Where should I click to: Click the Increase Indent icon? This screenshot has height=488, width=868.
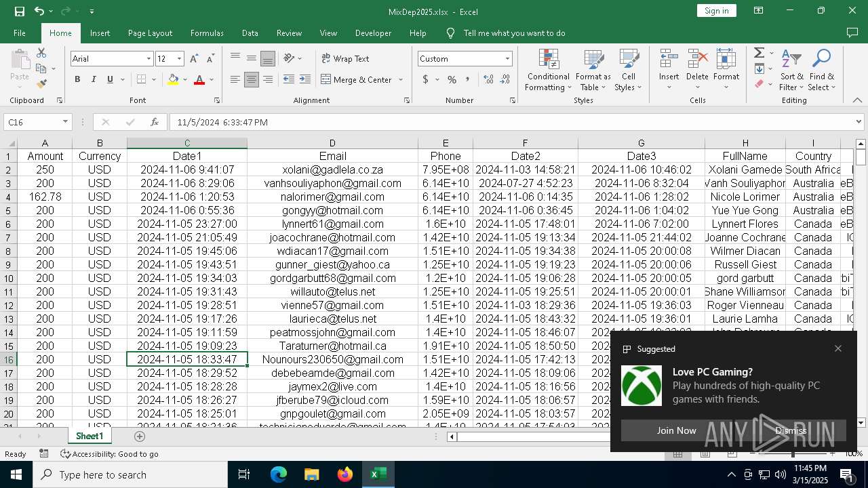point(305,79)
